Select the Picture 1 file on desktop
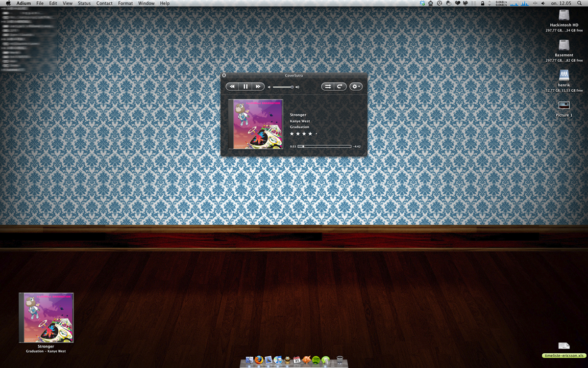588x368 pixels. click(564, 105)
